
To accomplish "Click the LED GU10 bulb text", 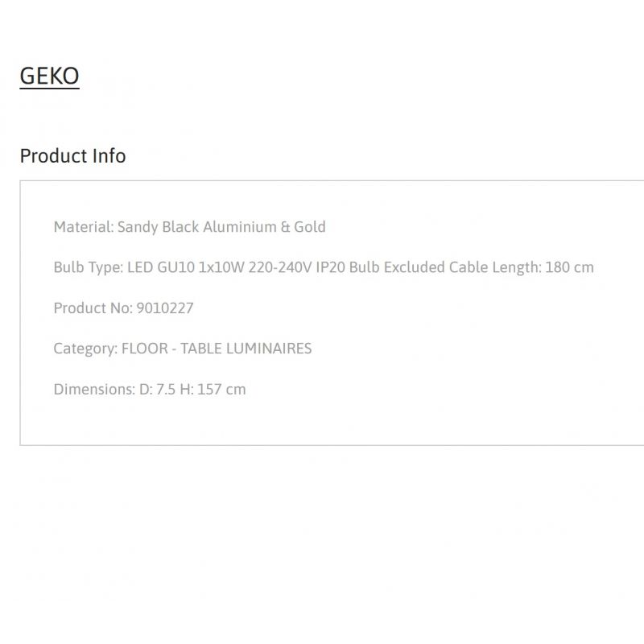I will [x=161, y=267].
